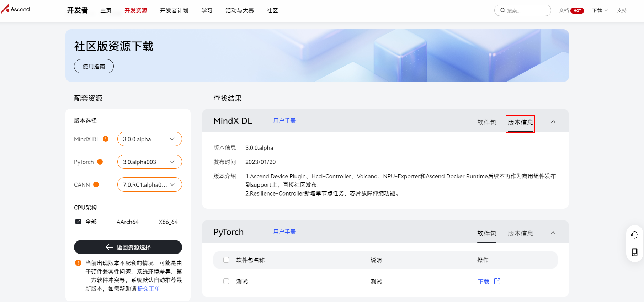Click the PyTorch orange info icon
Screen dimensions: 644x302
(x=100, y=162)
